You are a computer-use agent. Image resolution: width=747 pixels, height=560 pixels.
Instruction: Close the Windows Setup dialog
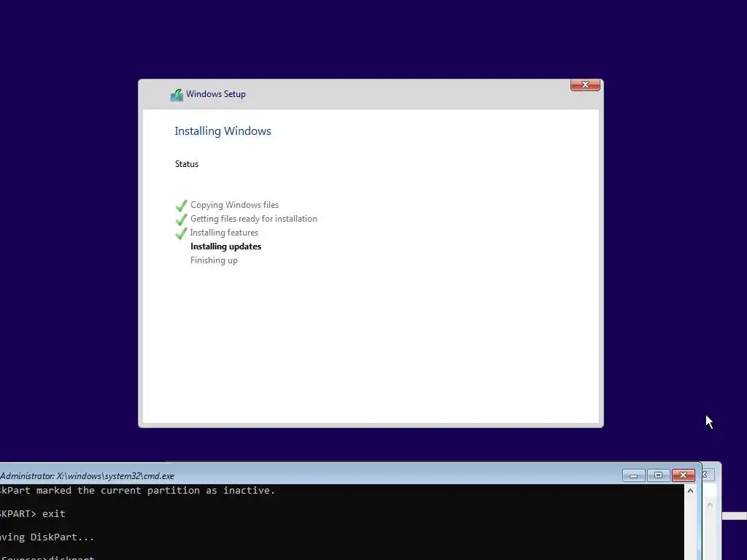(x=585, y=85)
